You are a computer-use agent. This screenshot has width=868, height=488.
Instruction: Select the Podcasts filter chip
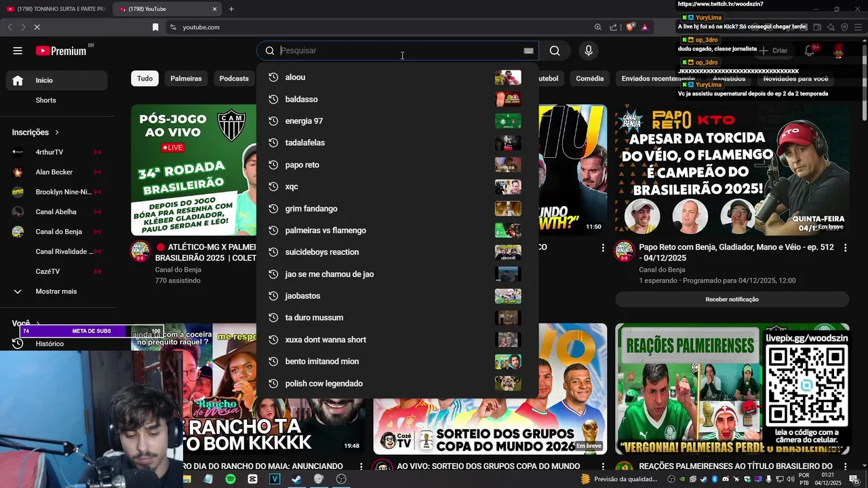coord(234,79)
